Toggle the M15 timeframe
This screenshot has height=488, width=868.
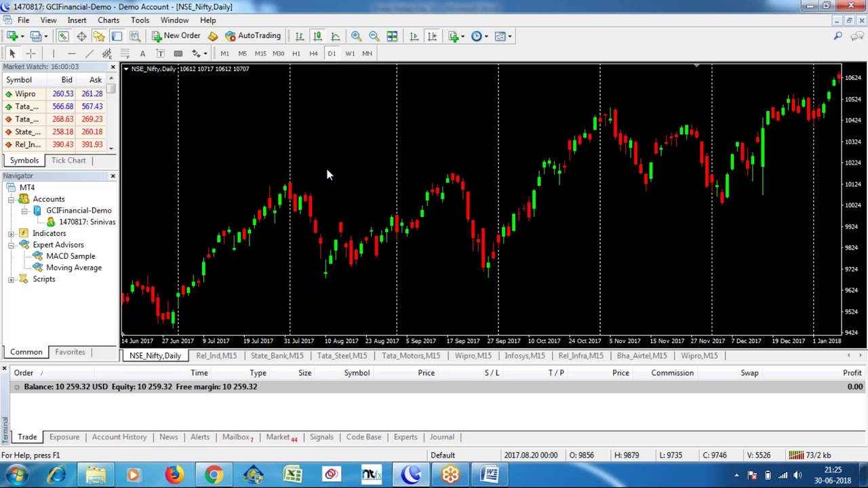pos(260,54)
